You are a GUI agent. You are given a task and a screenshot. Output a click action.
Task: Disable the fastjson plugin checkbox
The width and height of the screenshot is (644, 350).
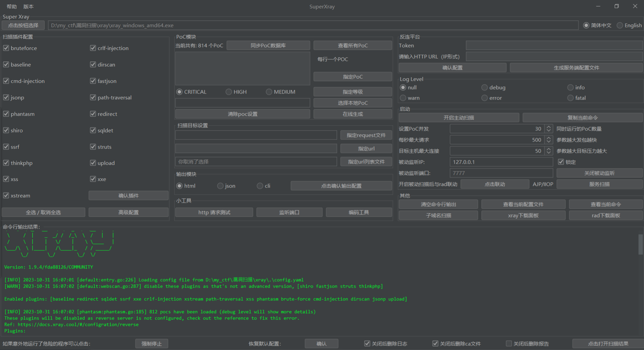click(x=93, y=81)
